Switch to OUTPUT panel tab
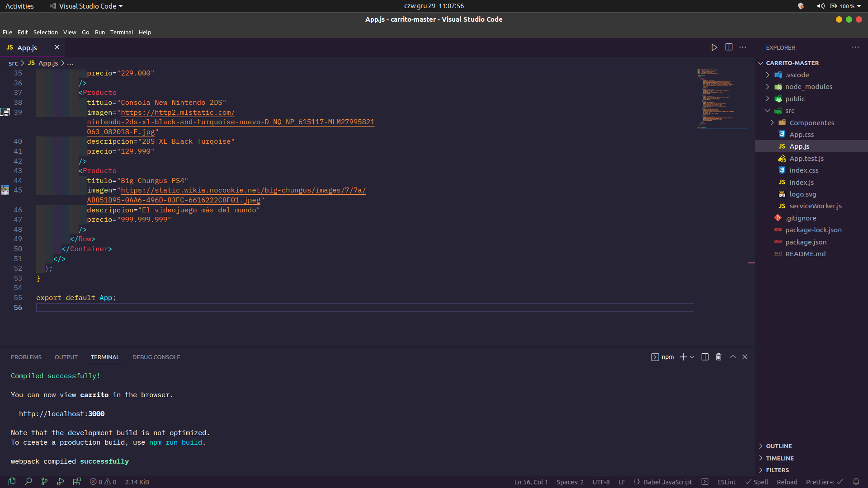The width and height of the screenshot is (868, 488). point(66,357)
